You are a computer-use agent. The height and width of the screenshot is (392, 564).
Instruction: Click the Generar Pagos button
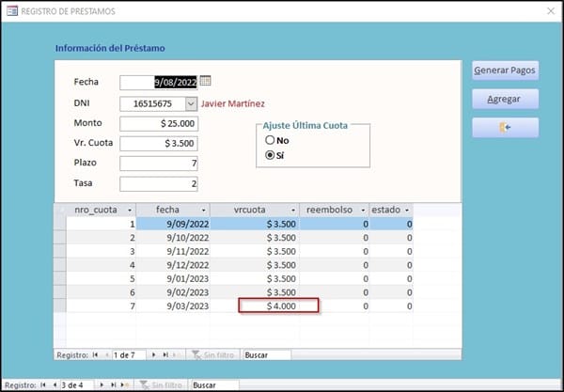(505, 71)
